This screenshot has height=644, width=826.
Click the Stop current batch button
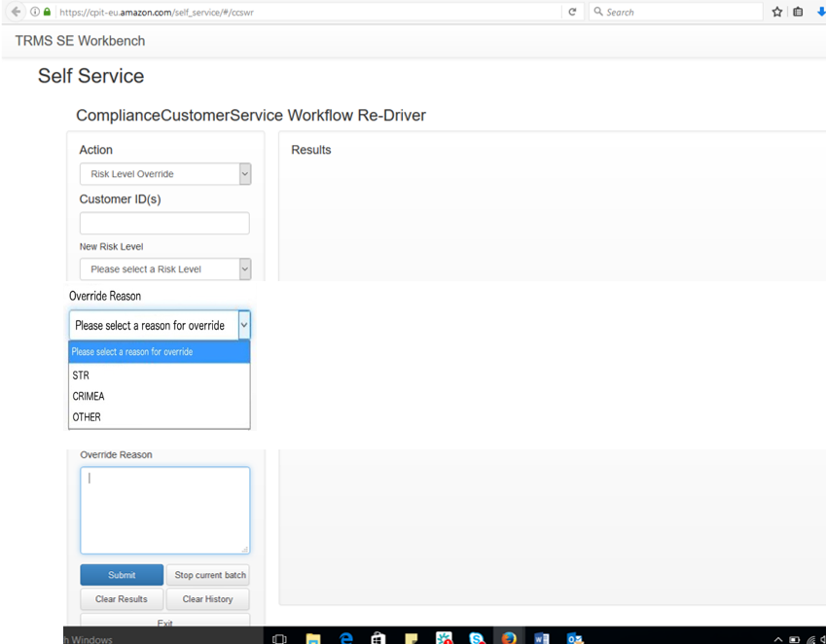[x=208, y=575]
